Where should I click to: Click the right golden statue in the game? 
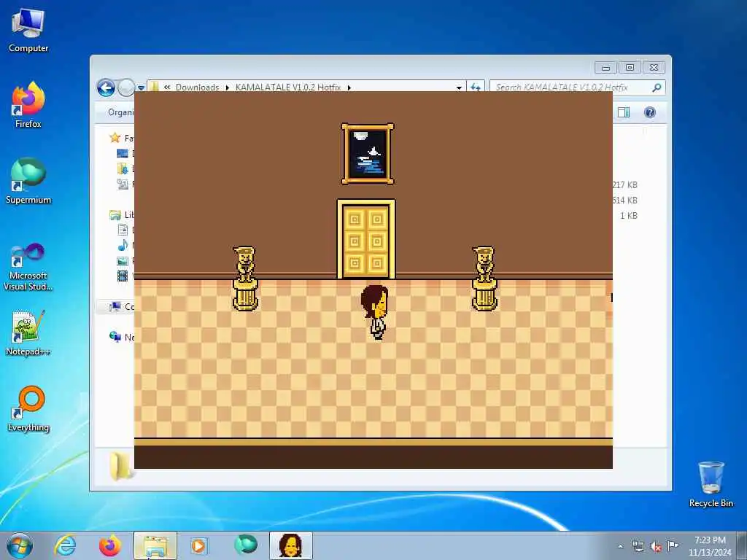click(484, 278)
